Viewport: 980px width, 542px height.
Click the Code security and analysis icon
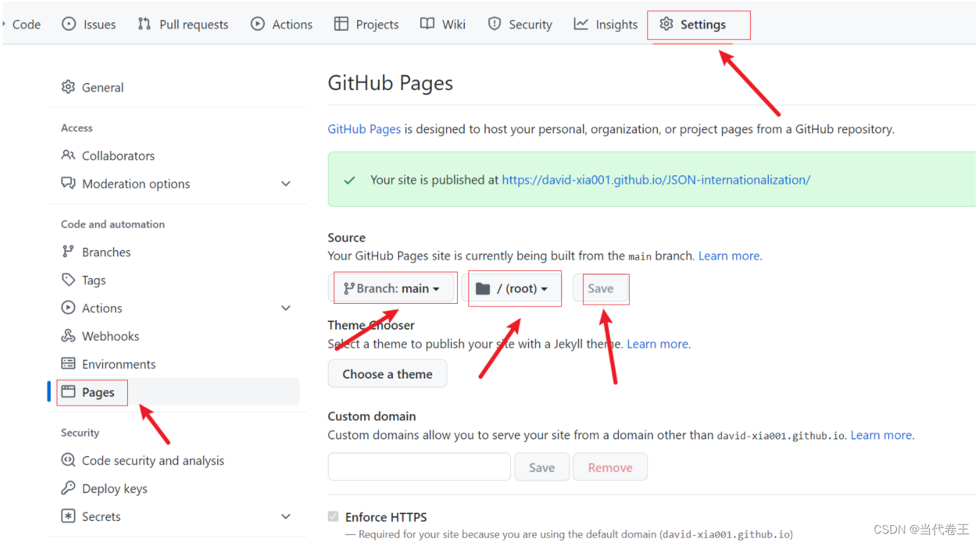point(68,460)
